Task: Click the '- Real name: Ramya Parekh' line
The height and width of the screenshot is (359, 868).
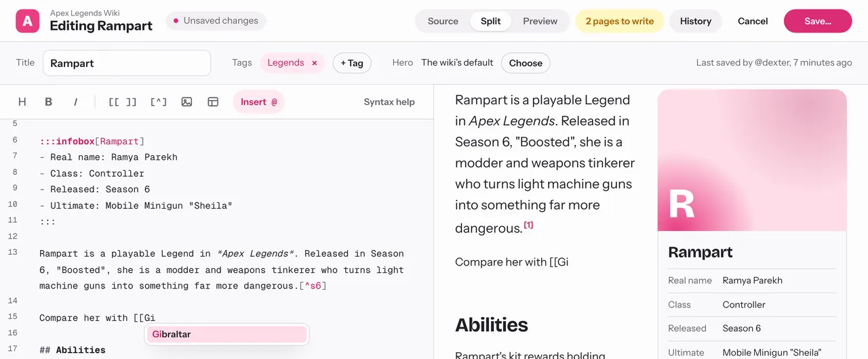Action: coord(108,157)
